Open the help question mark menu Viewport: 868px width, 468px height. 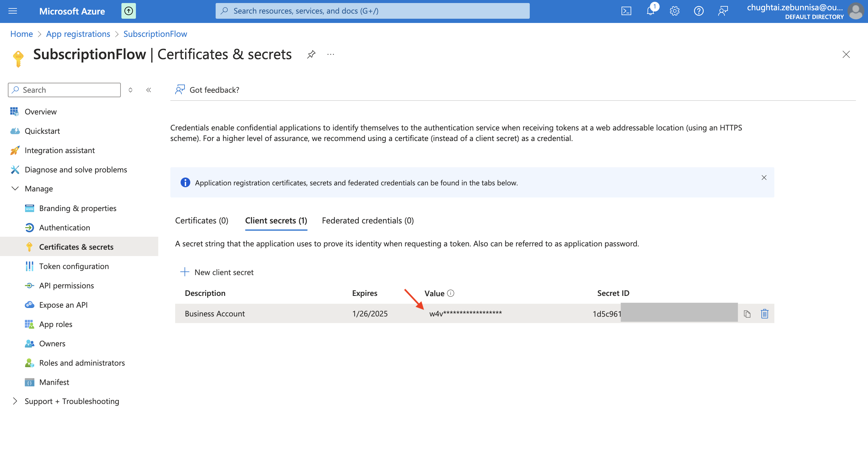[x=699, y=11]
